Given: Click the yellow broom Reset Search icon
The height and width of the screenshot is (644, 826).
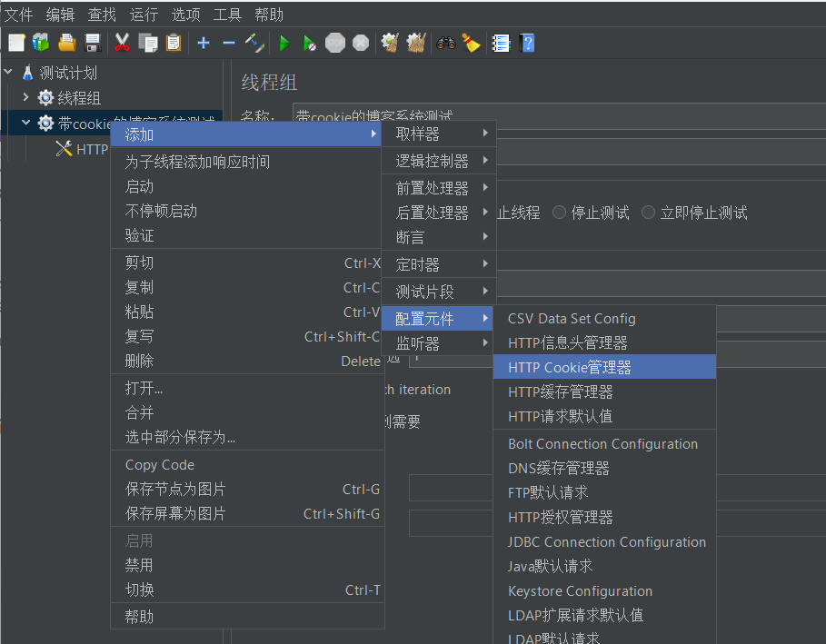Looking at the screenshot, I should coord(471,43).
